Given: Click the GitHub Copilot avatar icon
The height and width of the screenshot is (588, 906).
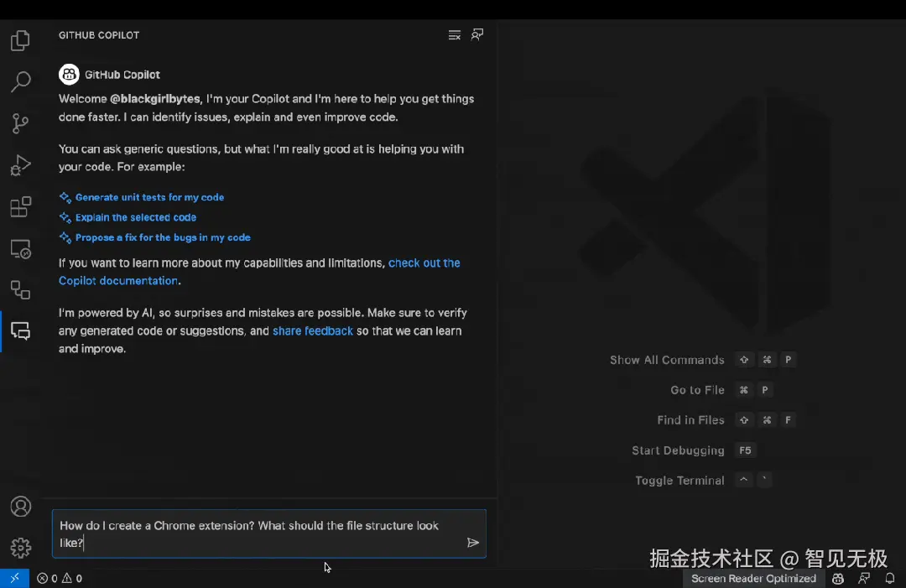Looking at the screenshot, I should pos(69,75).
